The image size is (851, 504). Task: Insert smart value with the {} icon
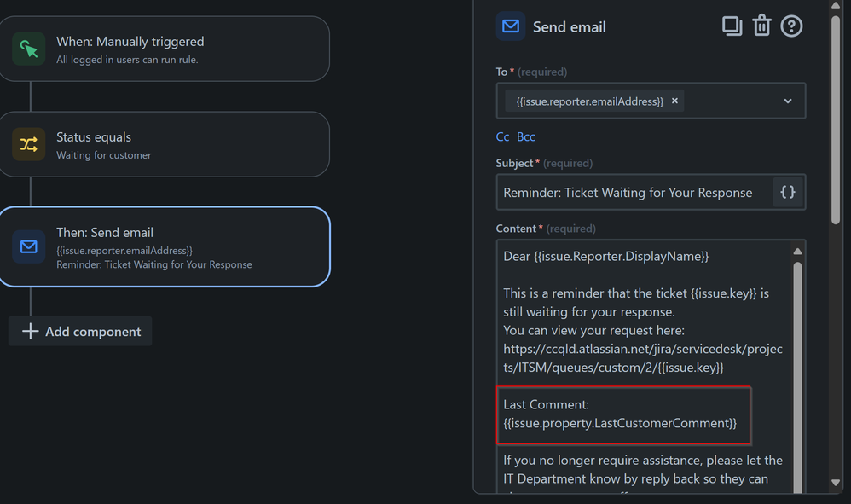[x=787, y=192]
